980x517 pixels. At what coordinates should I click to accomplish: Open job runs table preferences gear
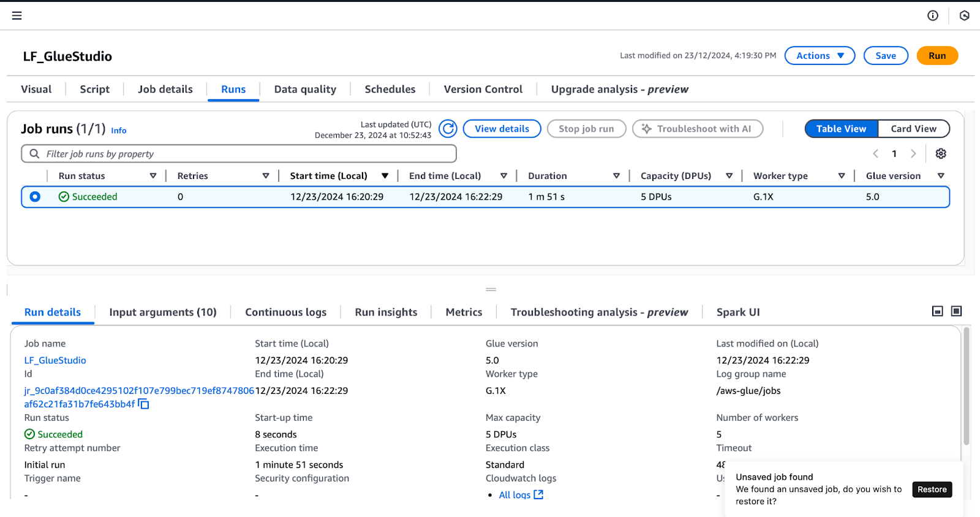click(x=941, y=154)
